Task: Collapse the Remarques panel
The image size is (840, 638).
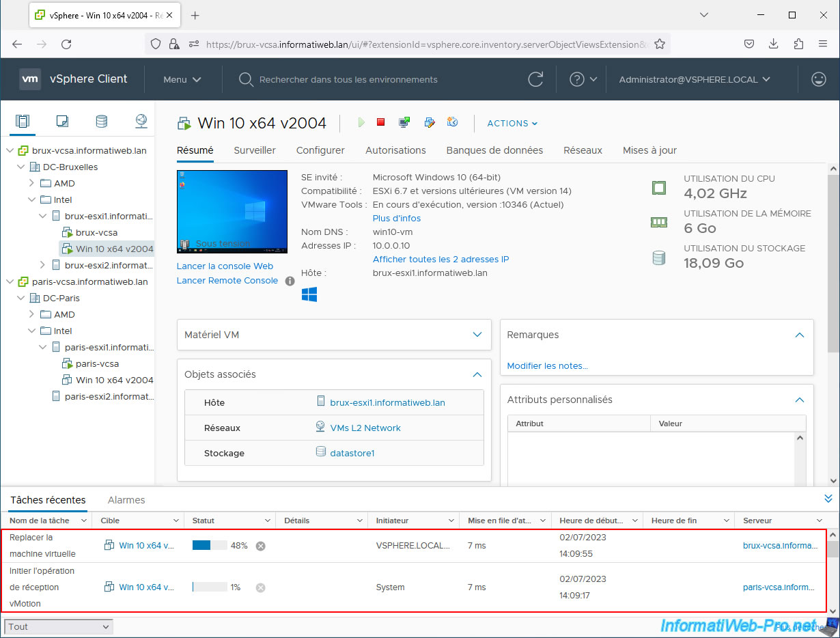Action: click(800, 335)
